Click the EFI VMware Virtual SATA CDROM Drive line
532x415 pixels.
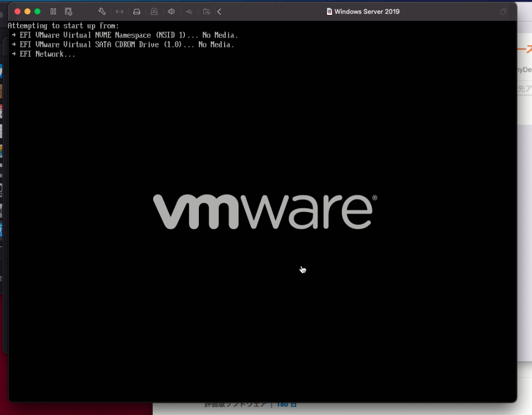[x=123, y=45]
